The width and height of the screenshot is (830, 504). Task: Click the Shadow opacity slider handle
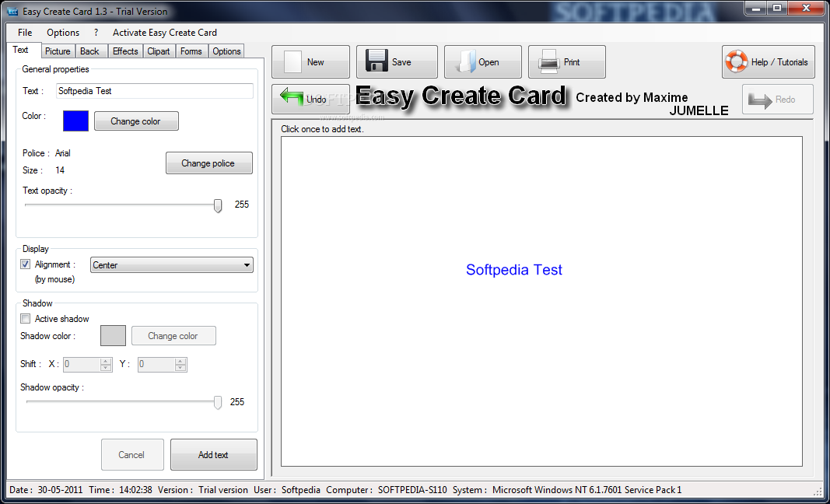[218, 403]
